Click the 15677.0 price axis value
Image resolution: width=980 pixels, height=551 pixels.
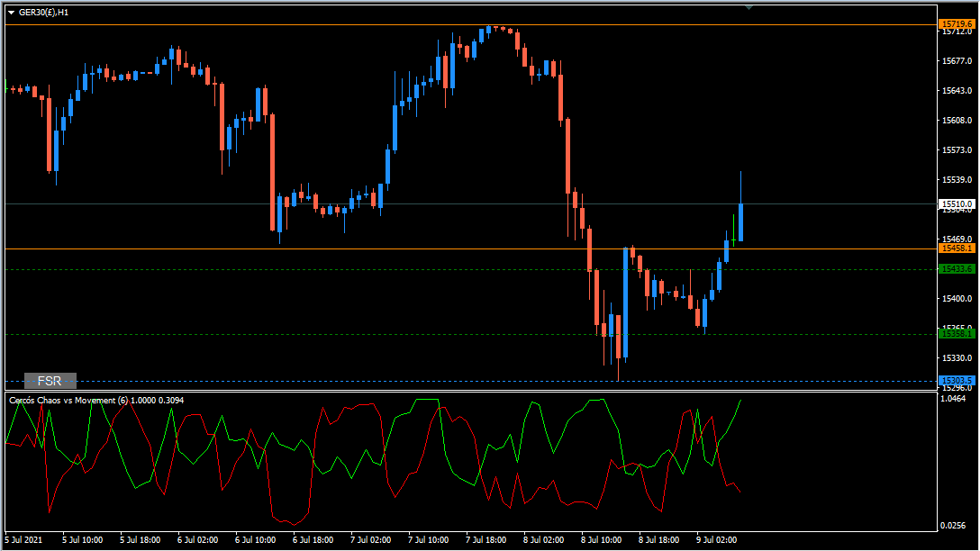[957, 61]
